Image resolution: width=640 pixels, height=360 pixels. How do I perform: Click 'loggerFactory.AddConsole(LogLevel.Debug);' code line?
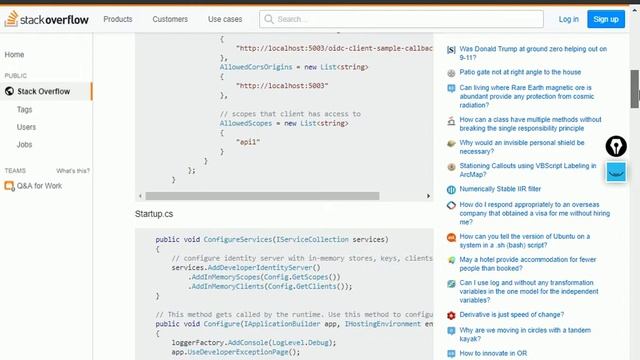pos(254,342)
